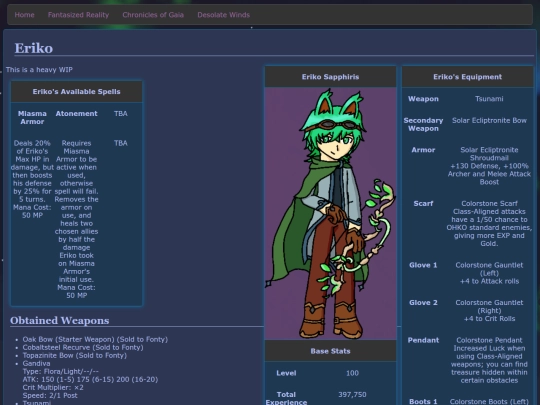Click the Gandiva weapon entry
Screen dimensions: 540x405
point(36,363)
